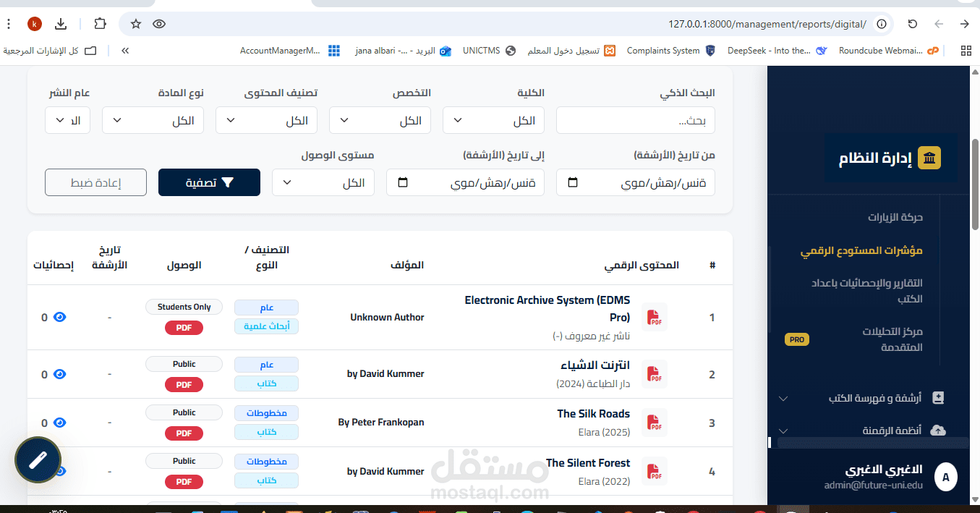Click author By Peter Frankopan
The height and width of the screenshot is (513, 980).
coord(381,422)
